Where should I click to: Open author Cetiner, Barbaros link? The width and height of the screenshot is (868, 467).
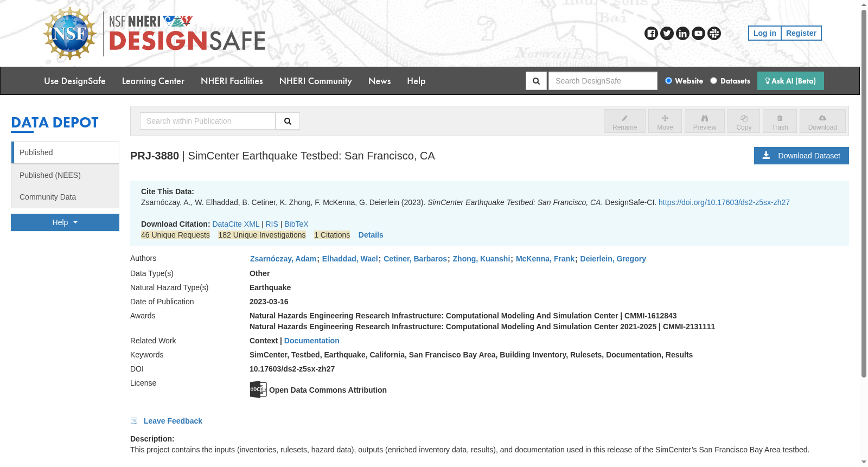[x=415, y=259]
